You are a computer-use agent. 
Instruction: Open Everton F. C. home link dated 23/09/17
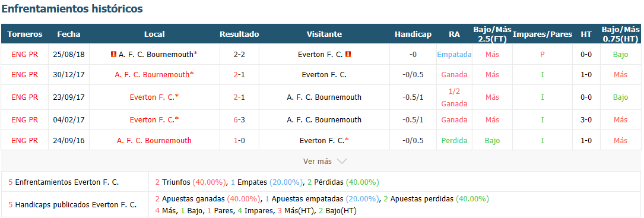154,97
